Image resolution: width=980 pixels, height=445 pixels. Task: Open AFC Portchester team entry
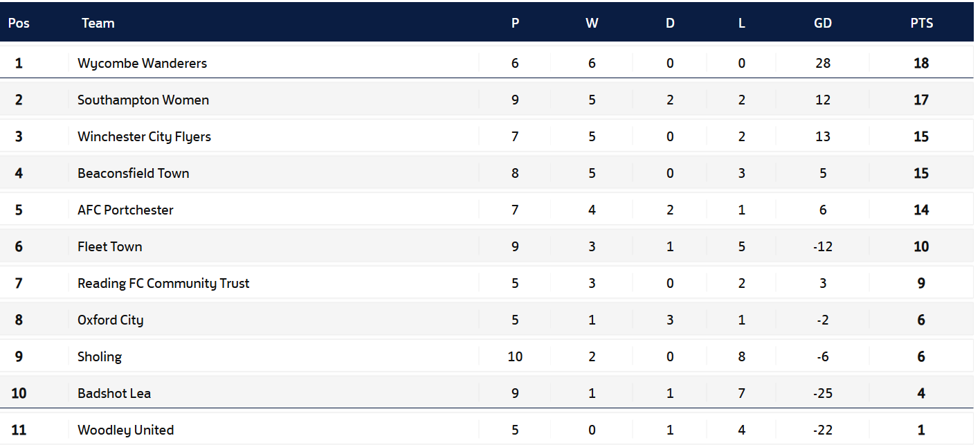[x=125, y=210]
